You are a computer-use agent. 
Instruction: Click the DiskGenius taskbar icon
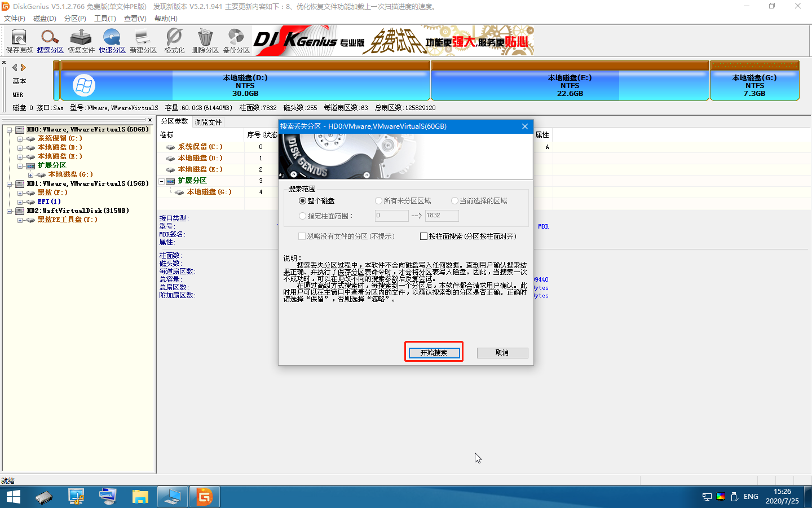pos(204,497)
